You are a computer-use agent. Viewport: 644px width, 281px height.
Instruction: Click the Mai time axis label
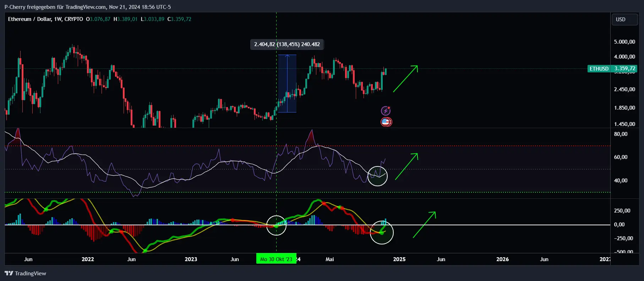coord(330,259)
